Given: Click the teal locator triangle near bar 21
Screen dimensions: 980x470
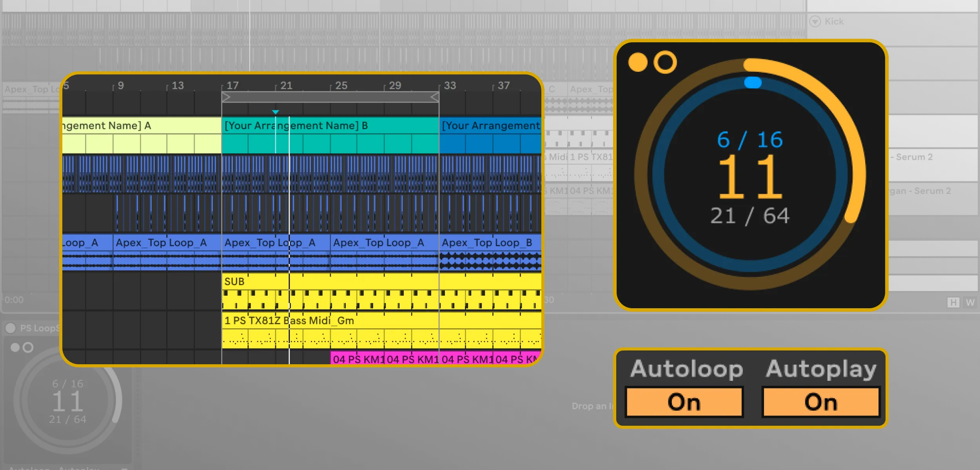Looking at the screenshot, I should point(276,112).
